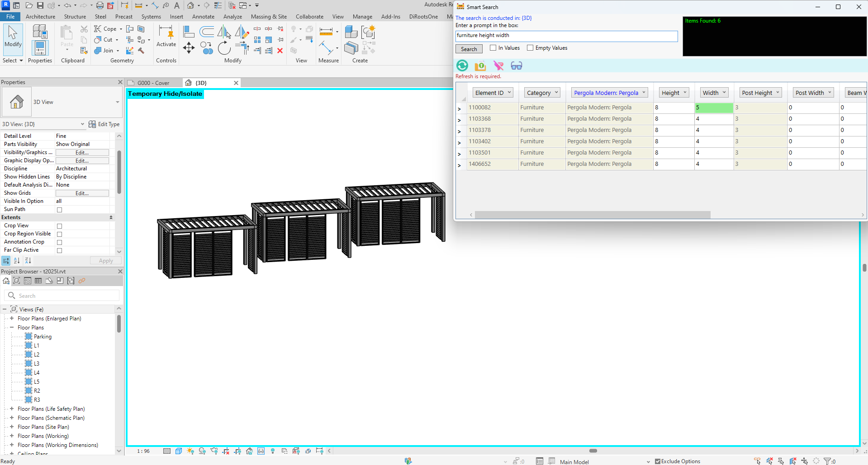
Task: Enable the In Values checkbox
Action: point(493,48)
